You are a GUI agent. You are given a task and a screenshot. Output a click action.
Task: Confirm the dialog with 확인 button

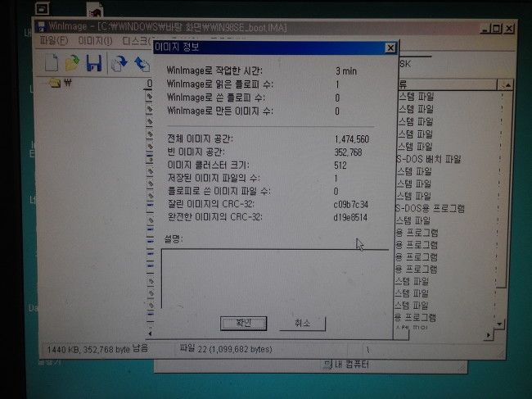point(244,323)
